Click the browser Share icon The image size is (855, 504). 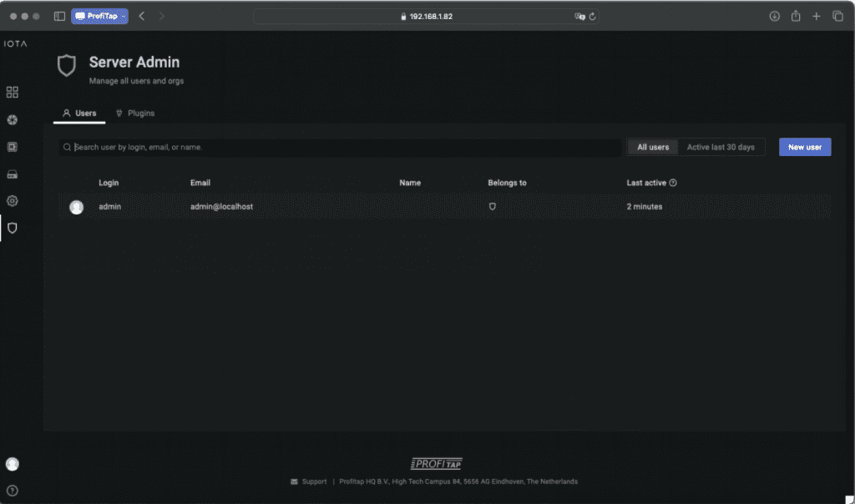click(x=796, y=16)
